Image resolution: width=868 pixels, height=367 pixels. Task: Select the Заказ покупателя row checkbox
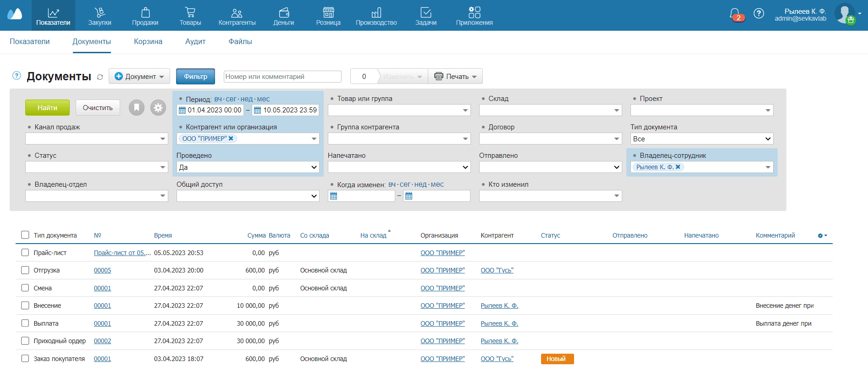click(x=25, y=359)
